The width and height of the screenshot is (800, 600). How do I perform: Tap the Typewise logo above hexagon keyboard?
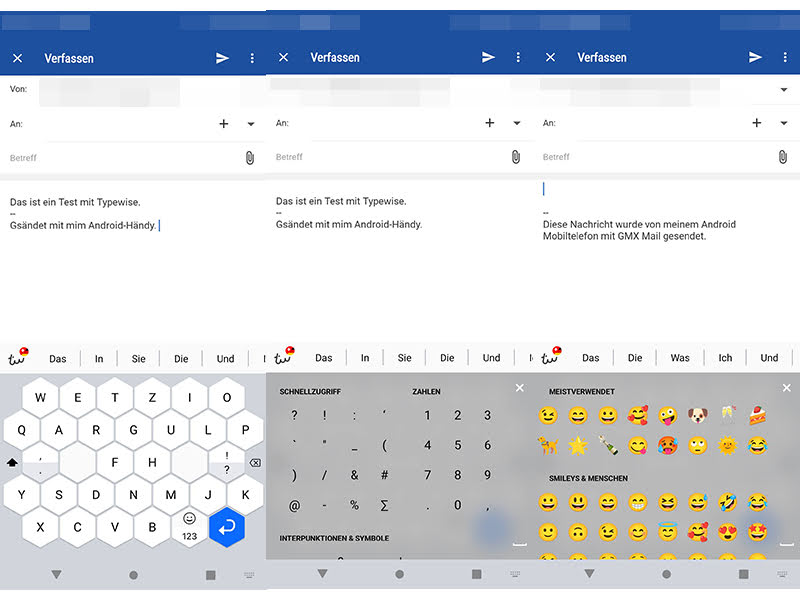[x=18, y=357]
